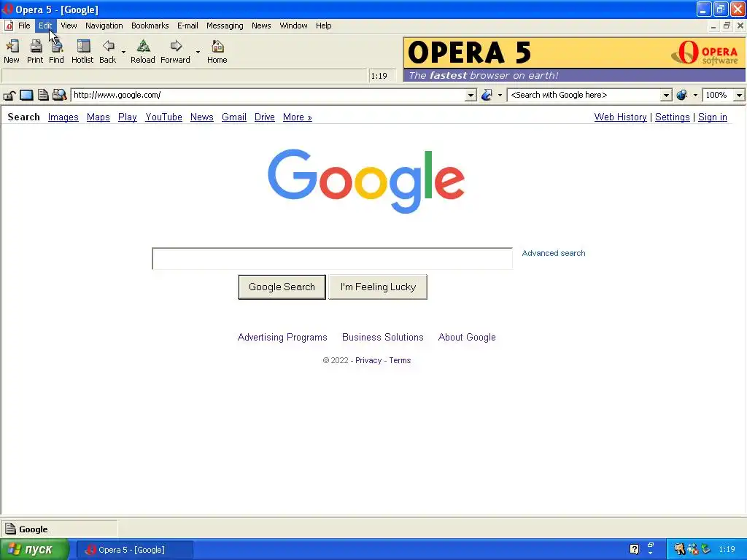747x560 pixels.
Task: Toggle document mode page icon
Action: click(43, 95)
